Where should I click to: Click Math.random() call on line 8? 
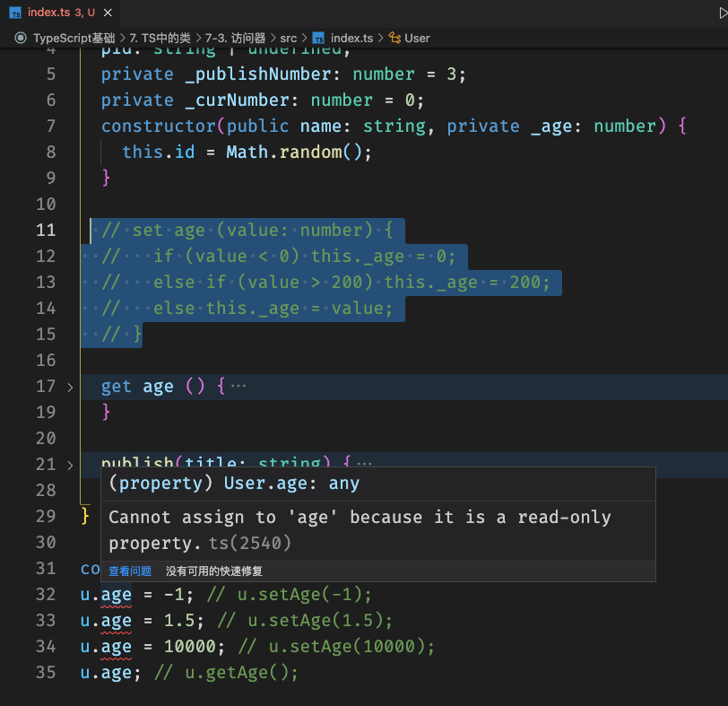point(293,152)
